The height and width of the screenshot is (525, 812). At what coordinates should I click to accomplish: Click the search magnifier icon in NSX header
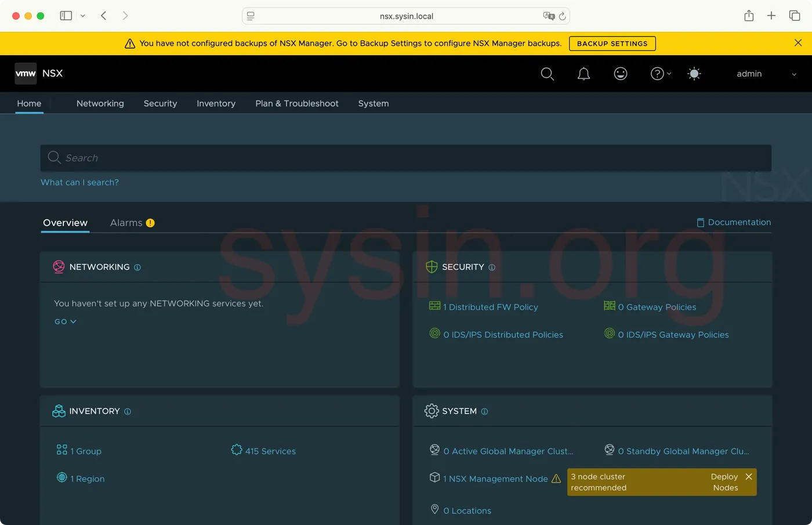click(x=547, y=74)
